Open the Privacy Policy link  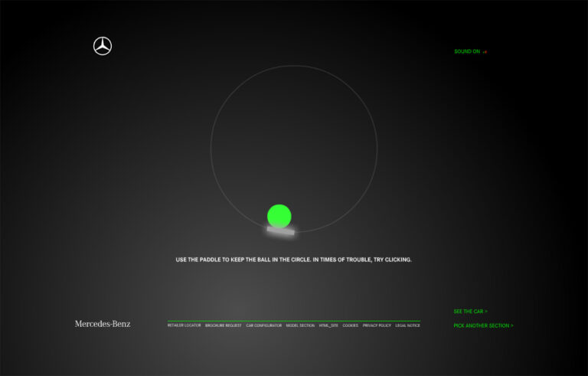point(377,325)
